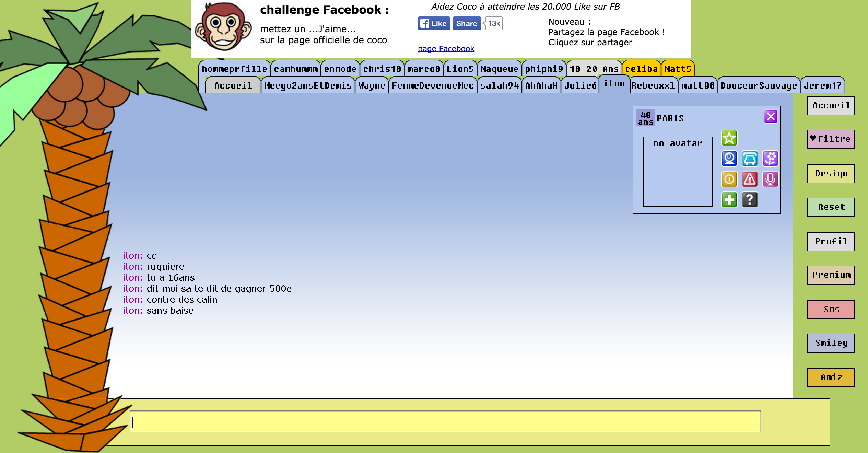
Task: Click the black question mark icon
Action: (750, 200)
